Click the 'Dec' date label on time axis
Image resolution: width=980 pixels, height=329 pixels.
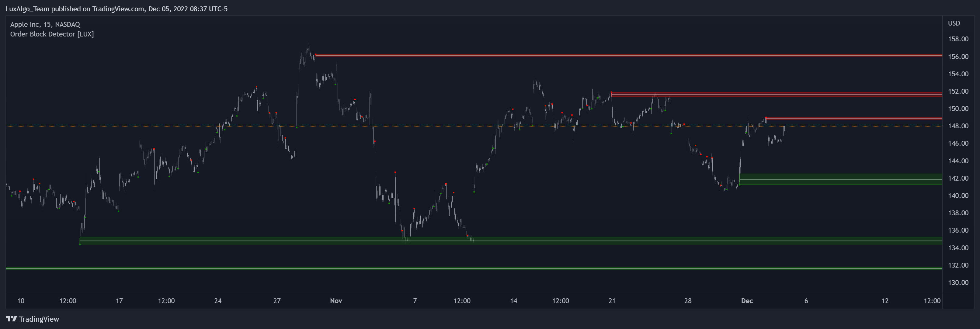click(x=747, y=301)
